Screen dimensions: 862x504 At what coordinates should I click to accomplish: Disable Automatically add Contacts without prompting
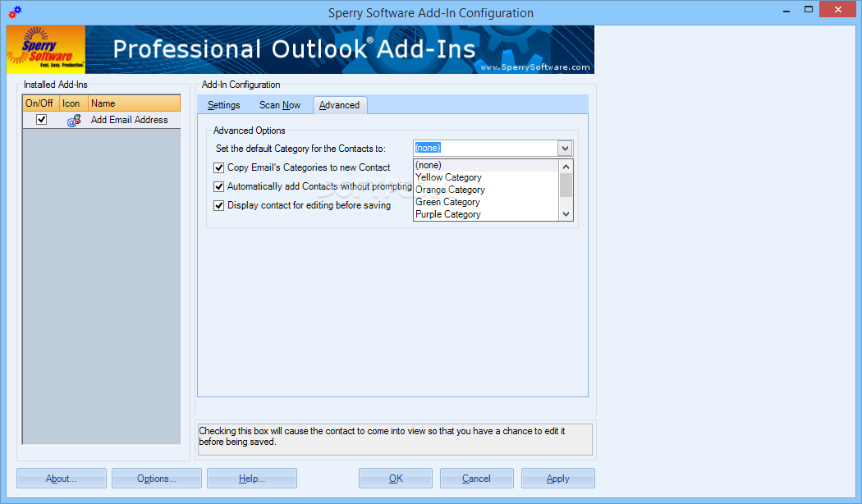point(219,186)
